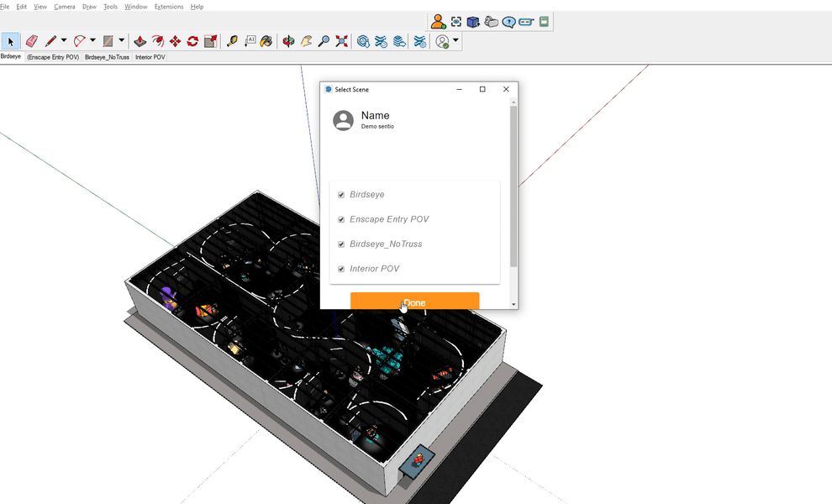Open the Extension Warehouse icon
Screen dimensions: 832x504
coord(381,41)
